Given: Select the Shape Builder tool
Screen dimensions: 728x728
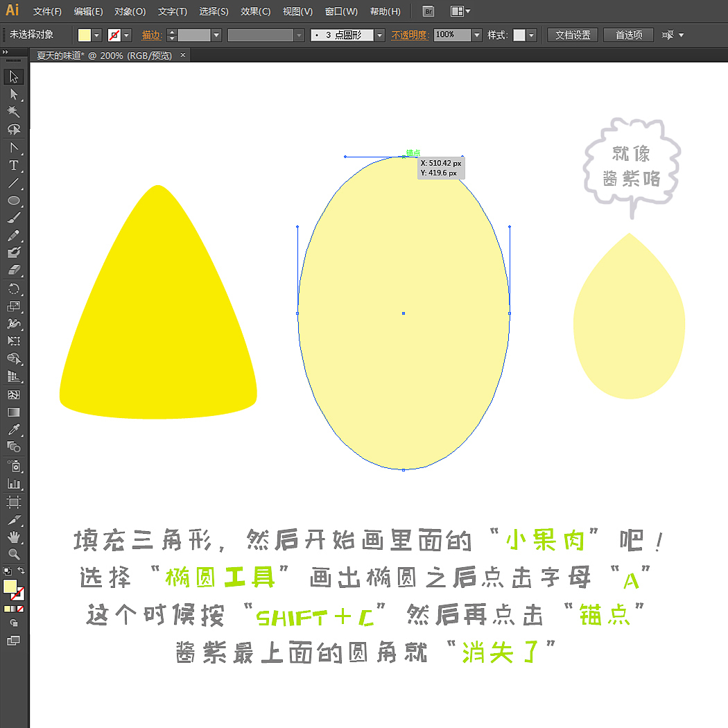Looking at the screenshot, I should tap(13, 359).
